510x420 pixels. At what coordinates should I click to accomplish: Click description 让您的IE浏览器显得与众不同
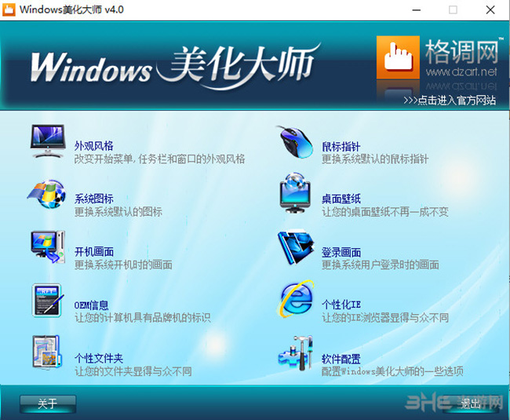pyautogui.click(x=385, y=317)
